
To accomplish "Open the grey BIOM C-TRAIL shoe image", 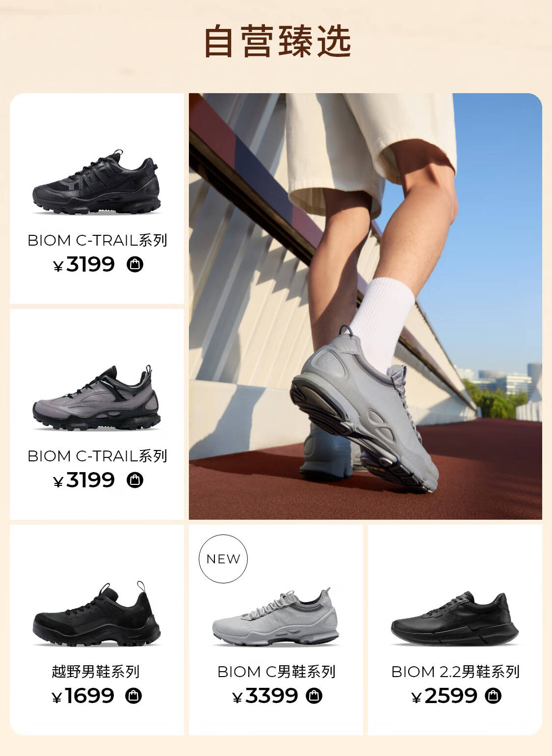I will (97, 398).
